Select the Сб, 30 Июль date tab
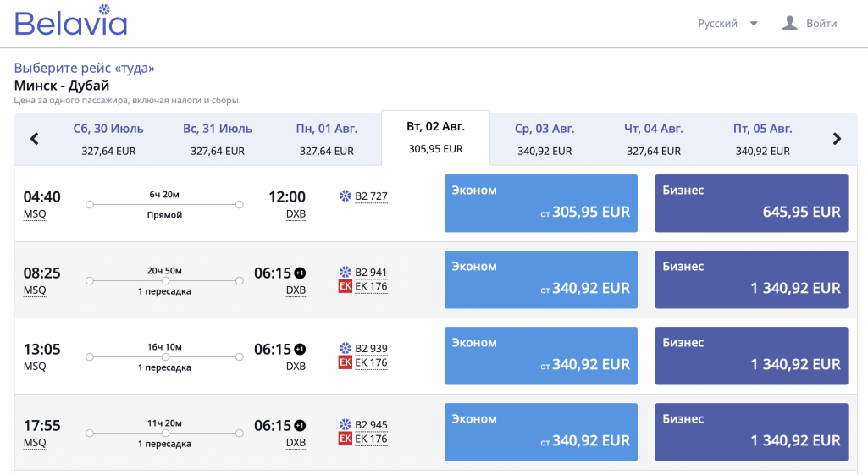Screen dimensions: 868x475 (108, 139)
